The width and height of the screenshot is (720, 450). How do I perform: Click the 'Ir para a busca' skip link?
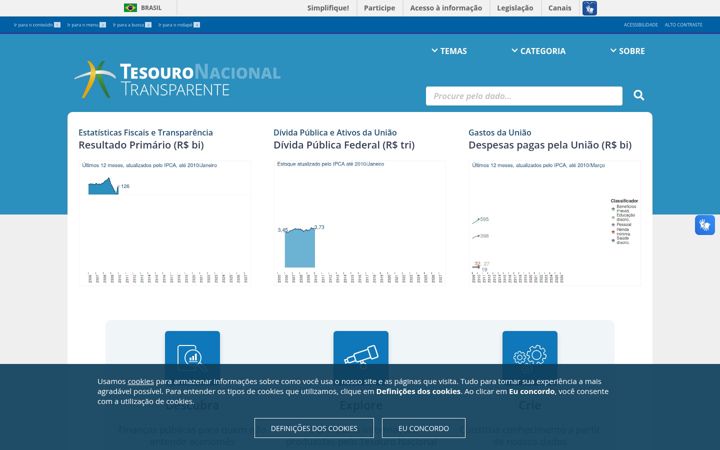tap(132, 25)
